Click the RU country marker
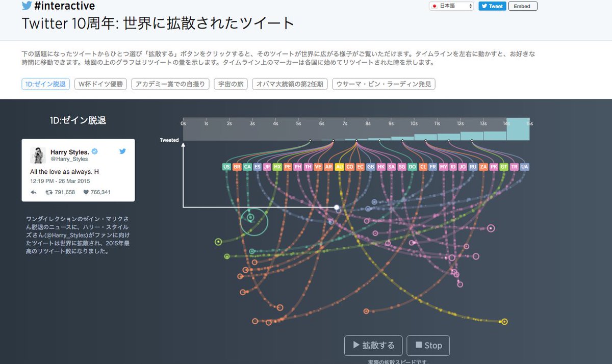612x364 pixels. click(473, 167)
